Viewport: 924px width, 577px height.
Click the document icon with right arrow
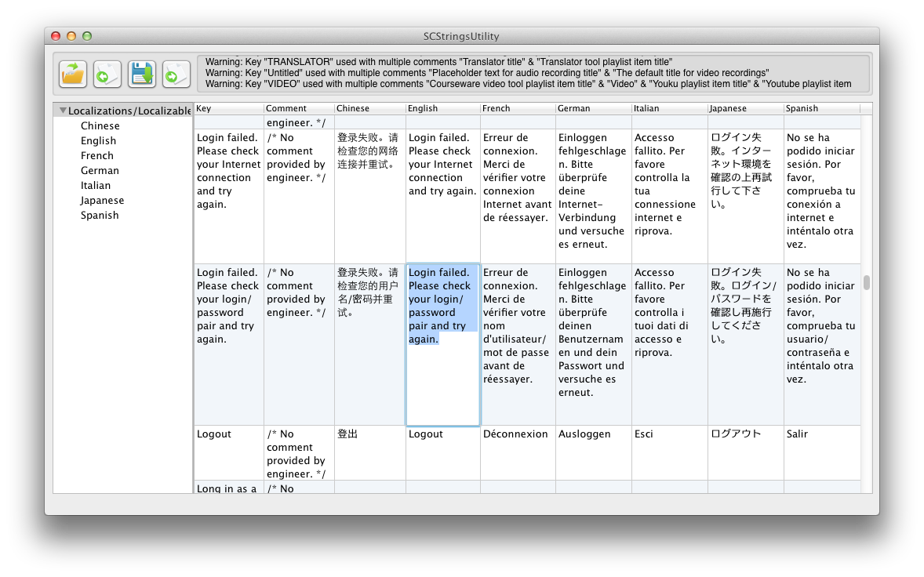point(176,74)
